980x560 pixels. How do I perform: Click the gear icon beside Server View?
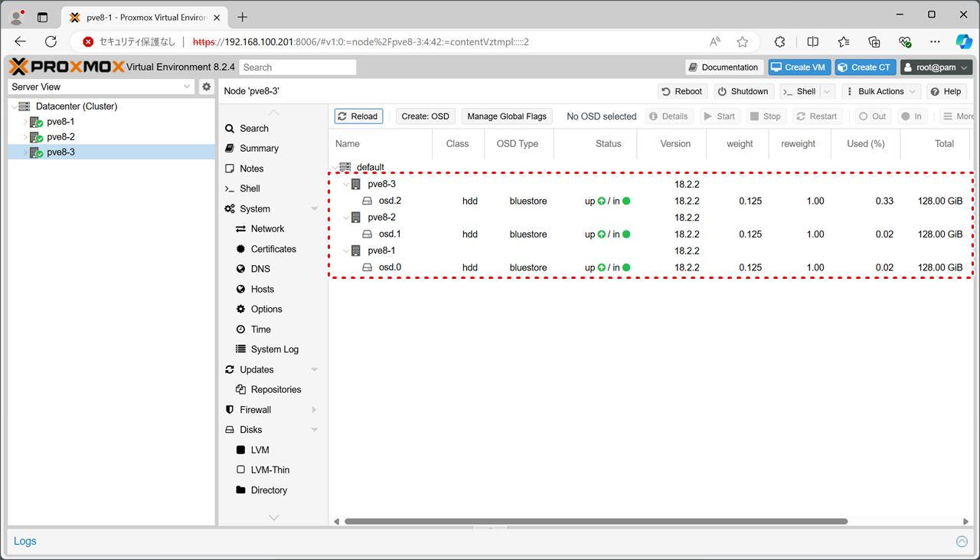(x=206, y=87)
